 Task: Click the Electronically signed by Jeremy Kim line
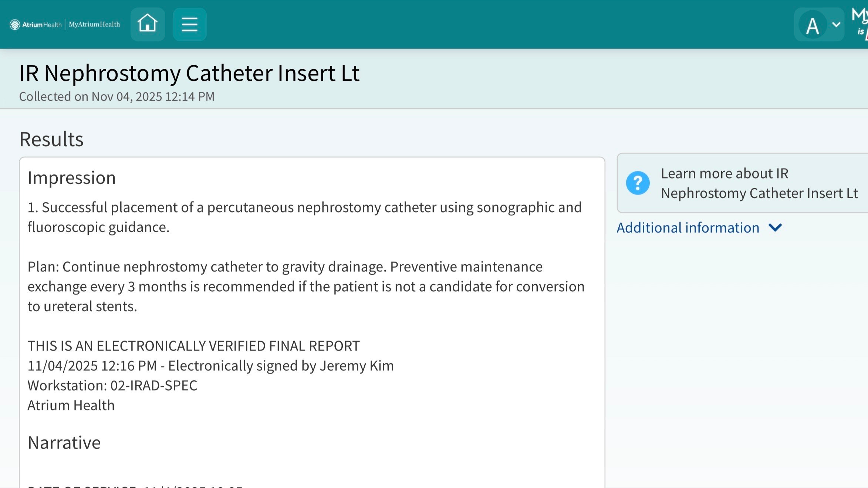210,366
